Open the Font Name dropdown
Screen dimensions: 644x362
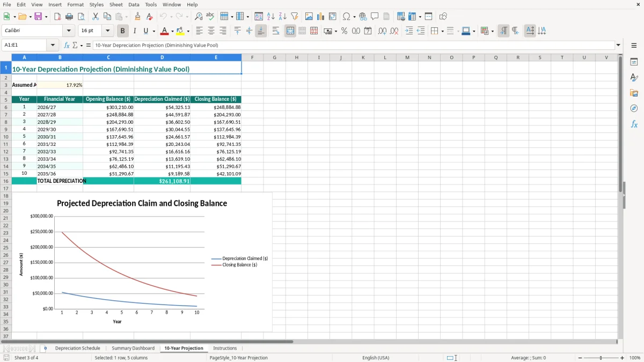(x=69, y=31)
